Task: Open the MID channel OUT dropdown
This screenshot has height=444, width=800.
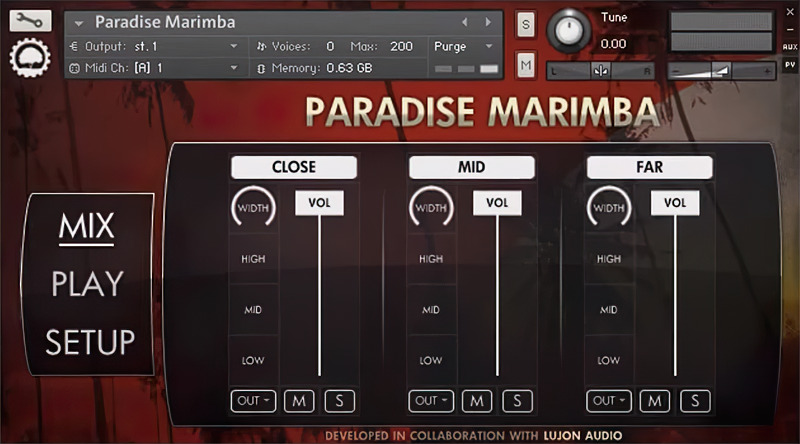Action: click(x=431, y=401)
